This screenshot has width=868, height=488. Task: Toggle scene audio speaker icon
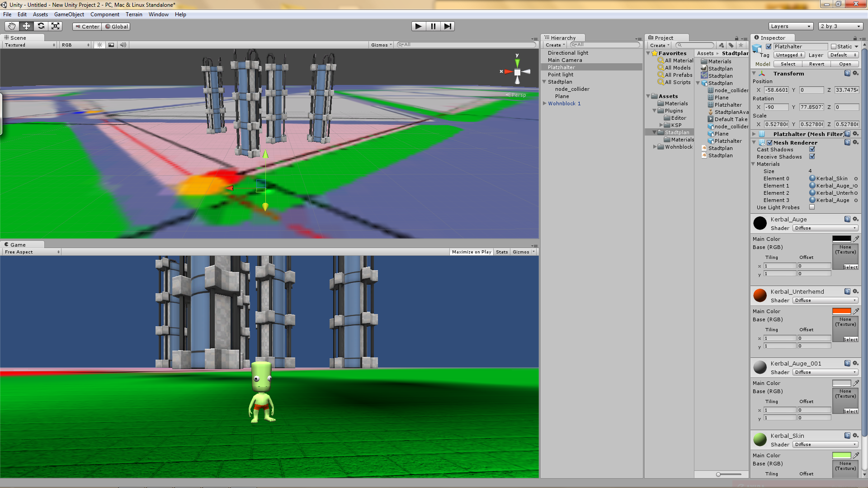click(x=123, y=45)
